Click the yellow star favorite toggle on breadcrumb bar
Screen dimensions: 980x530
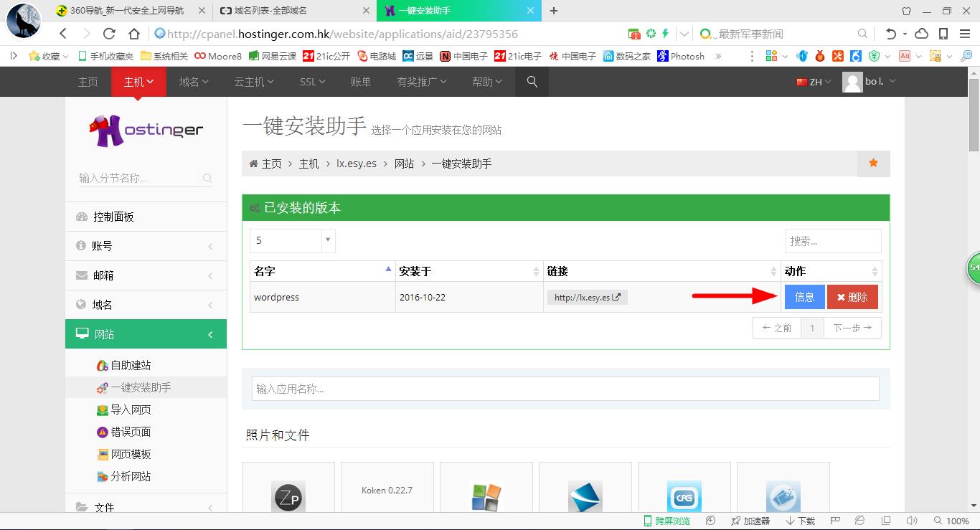tap(873, 164)
